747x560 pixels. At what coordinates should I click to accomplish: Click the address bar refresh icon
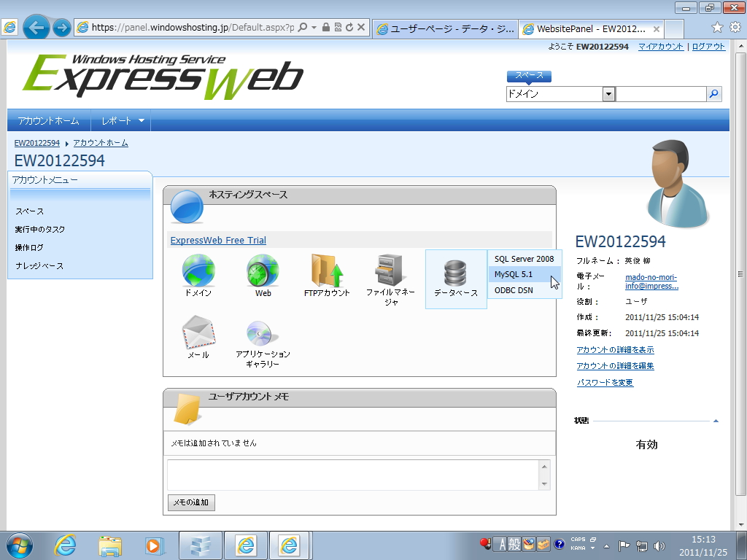(349, 27)
